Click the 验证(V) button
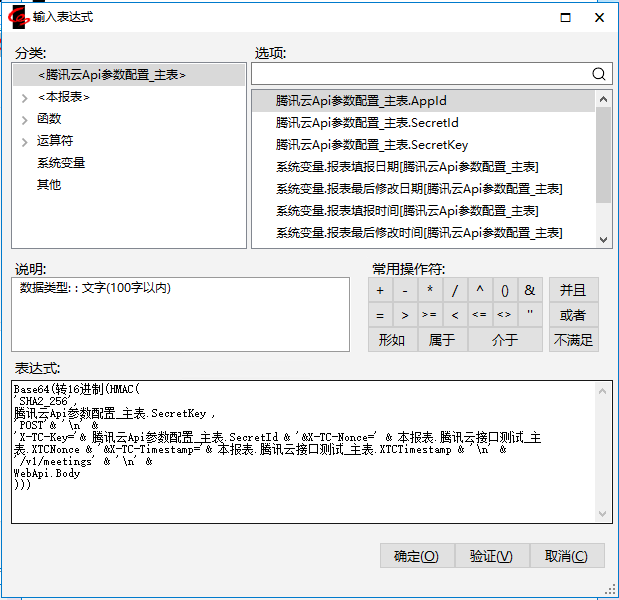 pyautogui.click(x=491, y=556)
